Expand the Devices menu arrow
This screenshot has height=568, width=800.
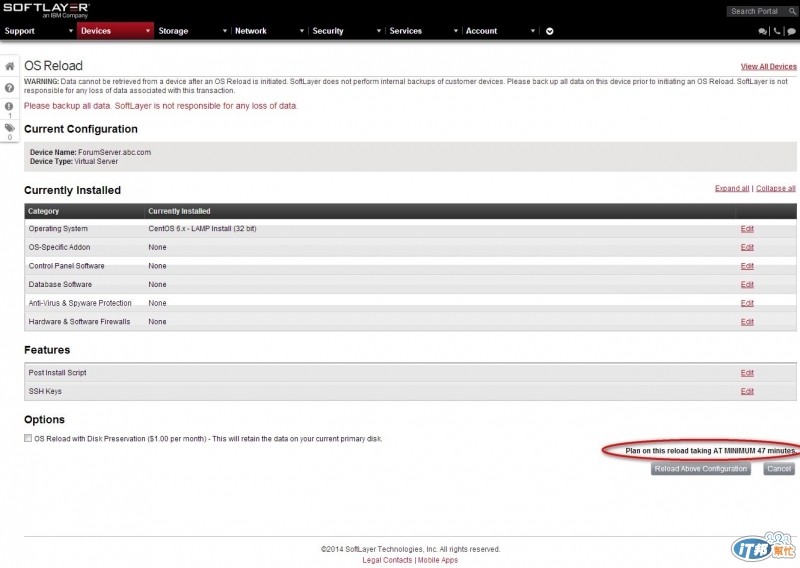(x=148, y=31)
